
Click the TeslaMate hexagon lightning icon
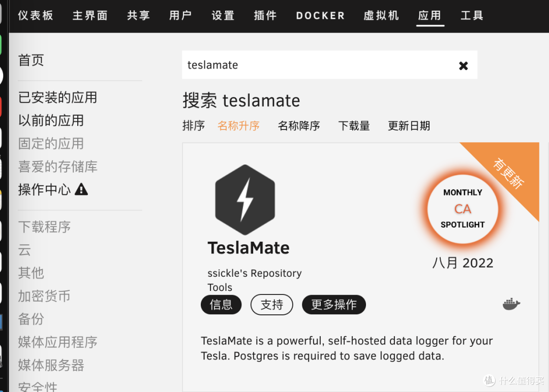(x=246, y=199)
